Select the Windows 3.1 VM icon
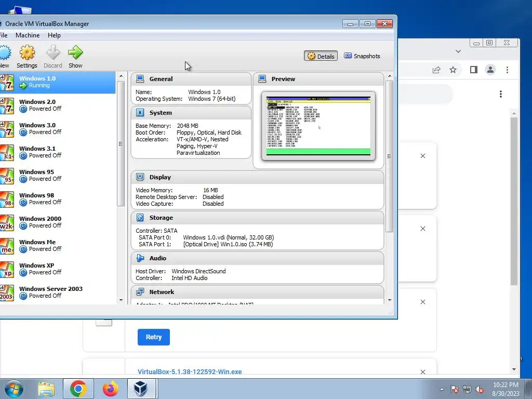The height and width of the screenshot is (399, 532). pos(7,153)
